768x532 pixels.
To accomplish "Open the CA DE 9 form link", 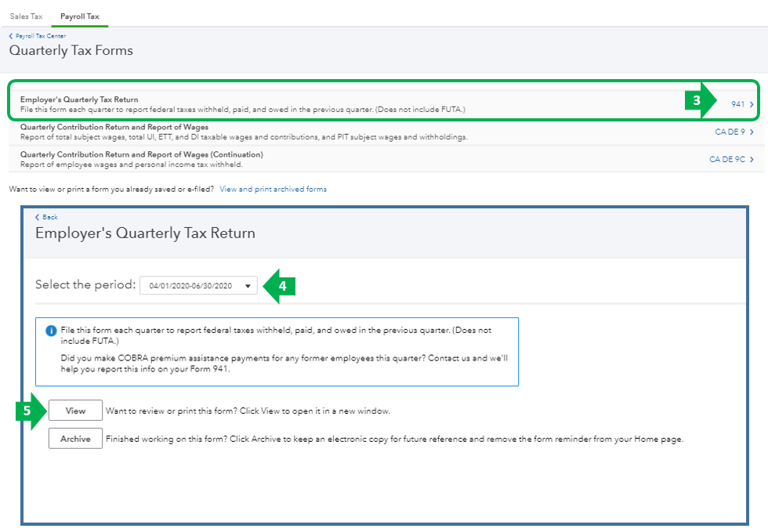I will click(730, 132).
